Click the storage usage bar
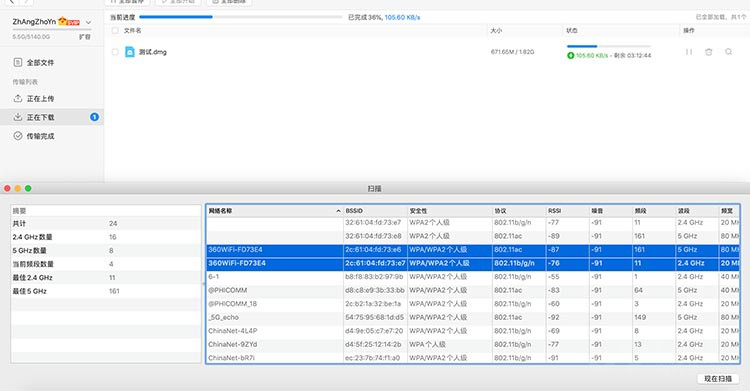 point(52,30)
